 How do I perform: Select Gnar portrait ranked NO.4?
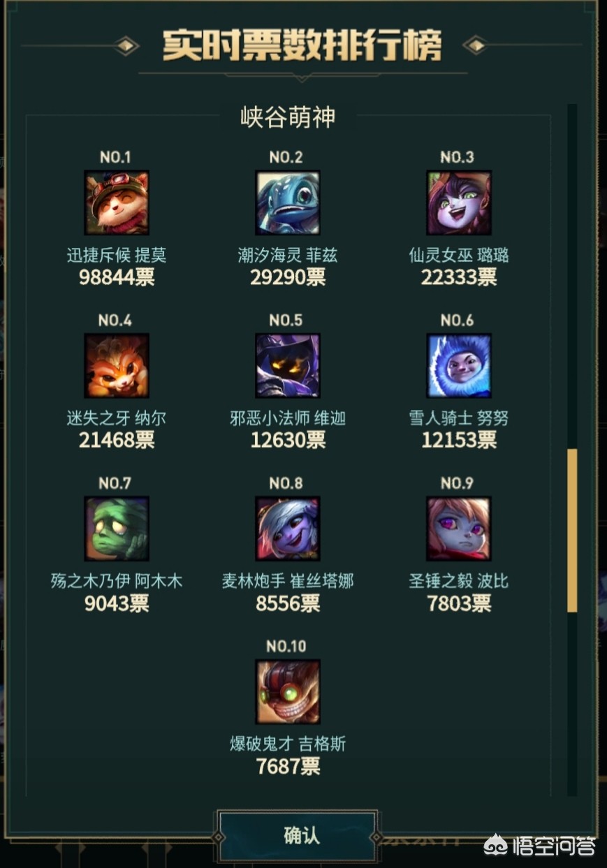point(117,366)
